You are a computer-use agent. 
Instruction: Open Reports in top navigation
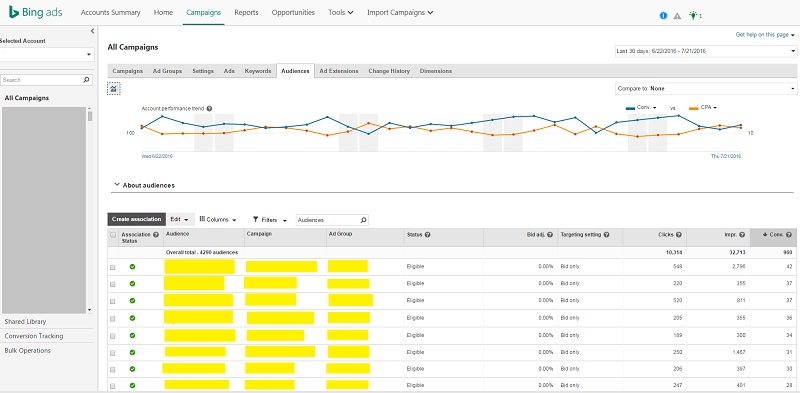pos(246,12)
